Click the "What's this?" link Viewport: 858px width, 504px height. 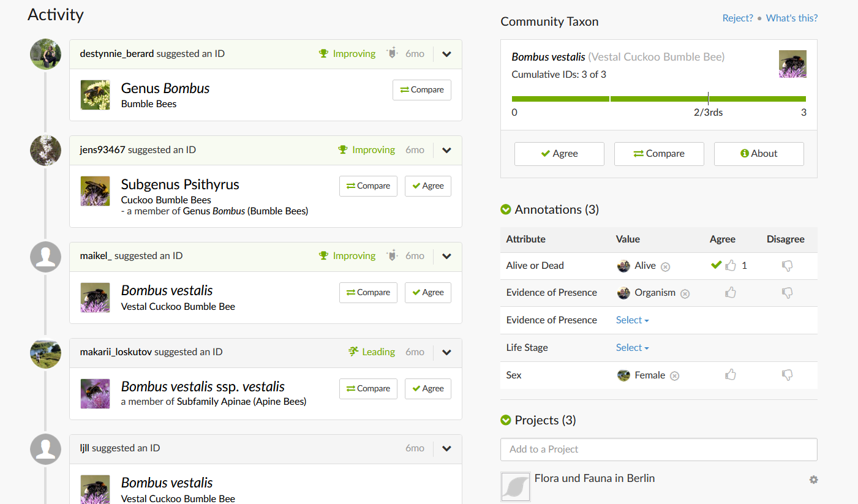point(791,18)
